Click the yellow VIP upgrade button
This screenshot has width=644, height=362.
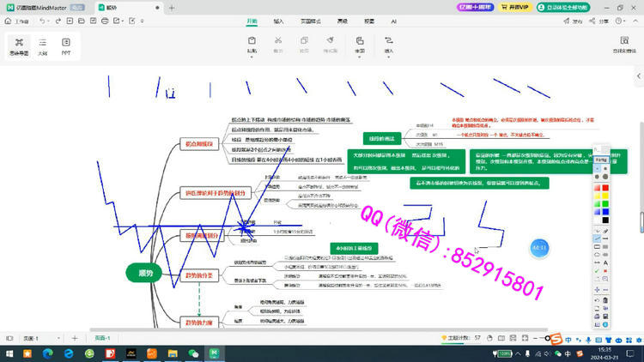click(515, 8)
